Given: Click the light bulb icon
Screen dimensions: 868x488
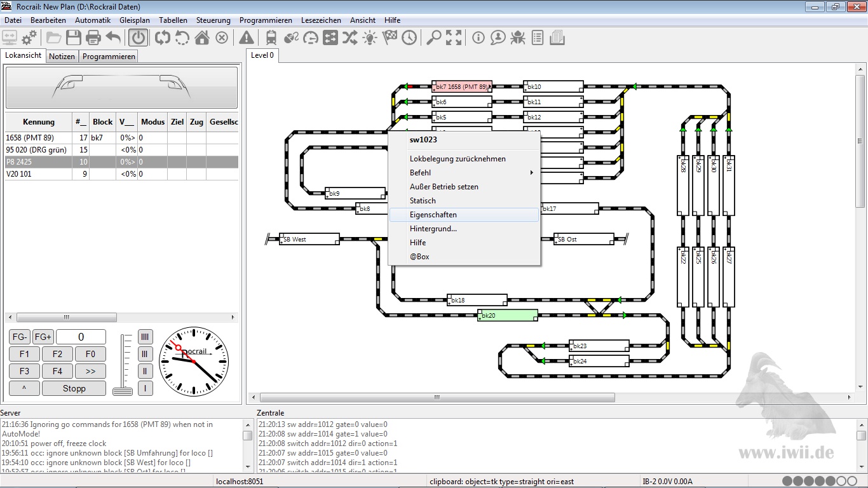Looking at the screenshot, I should click(370, 37).
